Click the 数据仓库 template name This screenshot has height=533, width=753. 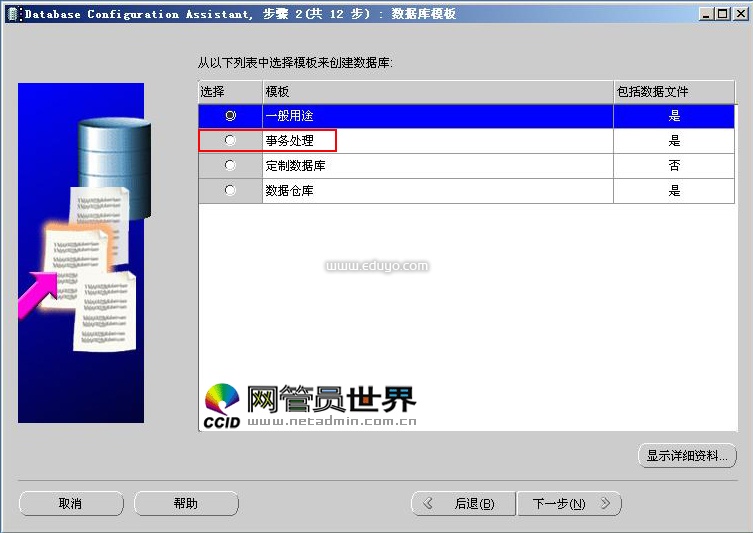point(290,190)
